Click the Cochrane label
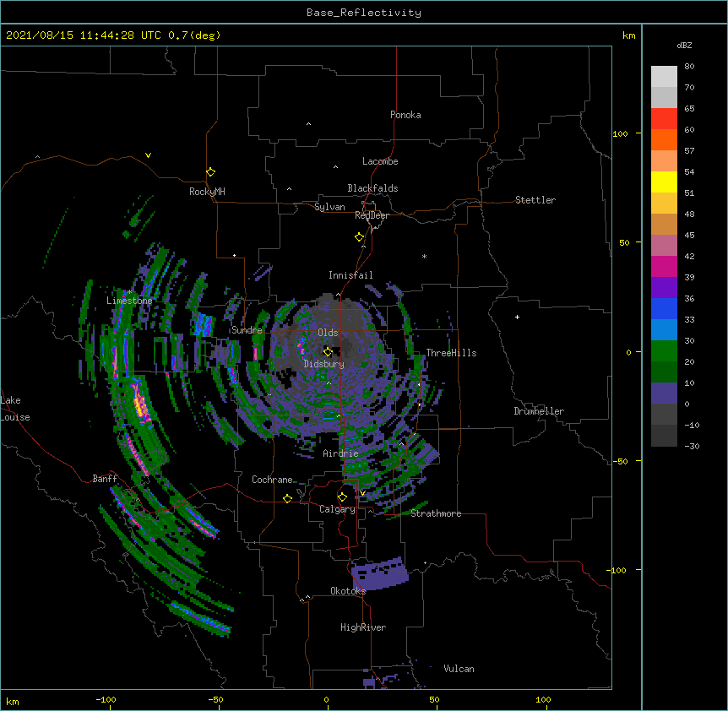Screen dimensions: 728x711 [272, 480]
